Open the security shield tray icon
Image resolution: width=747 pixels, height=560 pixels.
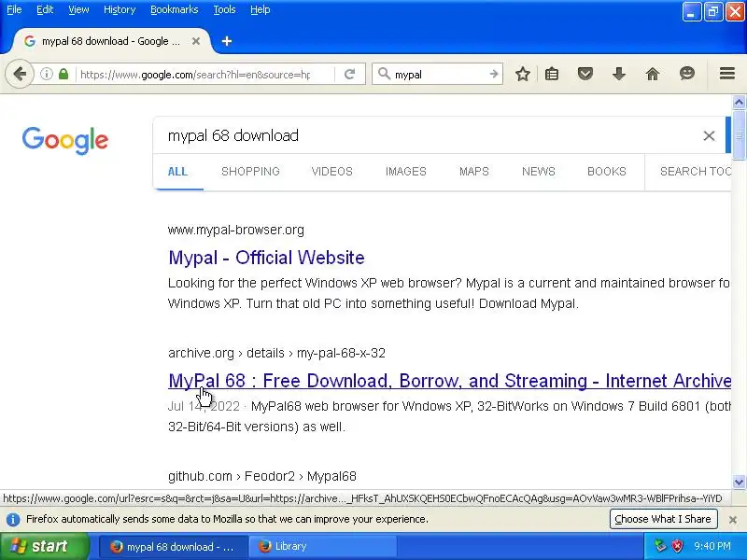tap(677, 546)
